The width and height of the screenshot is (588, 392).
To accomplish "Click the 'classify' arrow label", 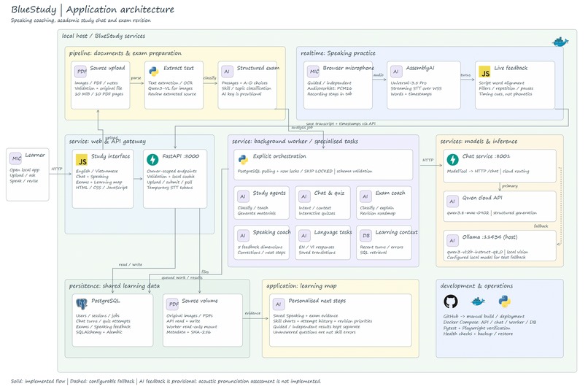I will pyautogui.click(x=209, y=78).
